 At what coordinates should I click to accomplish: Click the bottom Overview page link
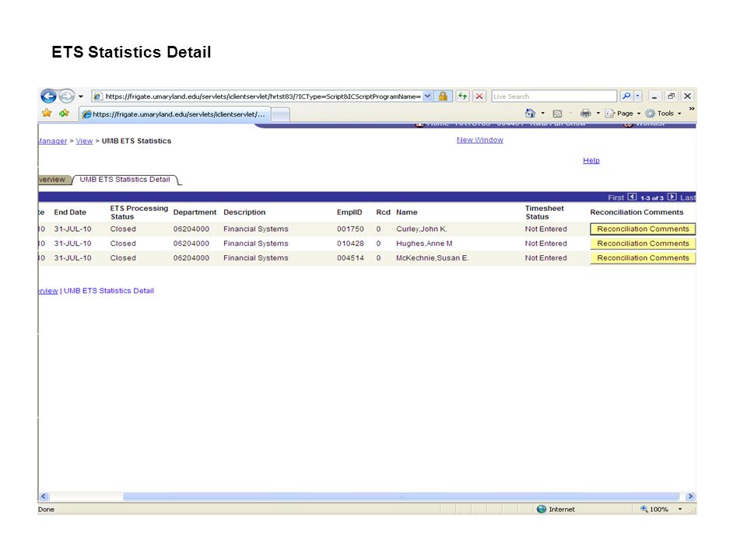47,291
